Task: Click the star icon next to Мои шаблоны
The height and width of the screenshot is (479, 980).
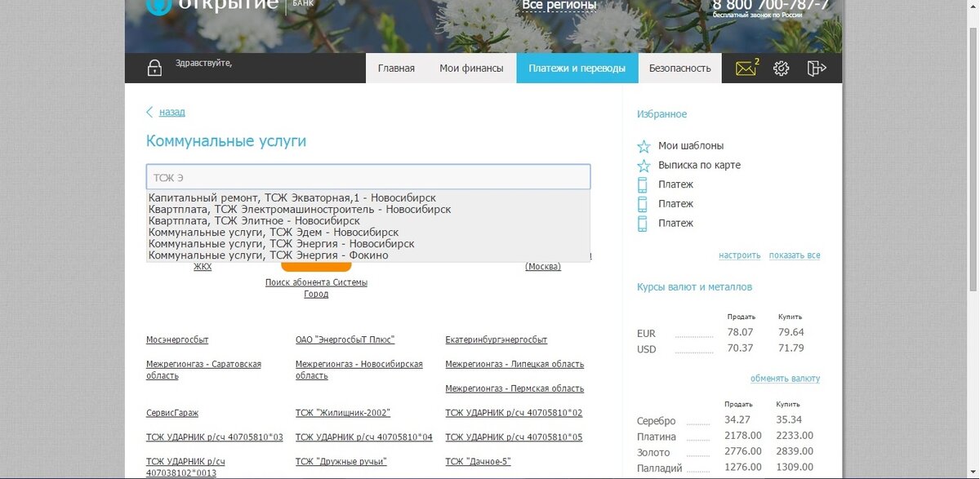Action: click(x=644, y=146)
